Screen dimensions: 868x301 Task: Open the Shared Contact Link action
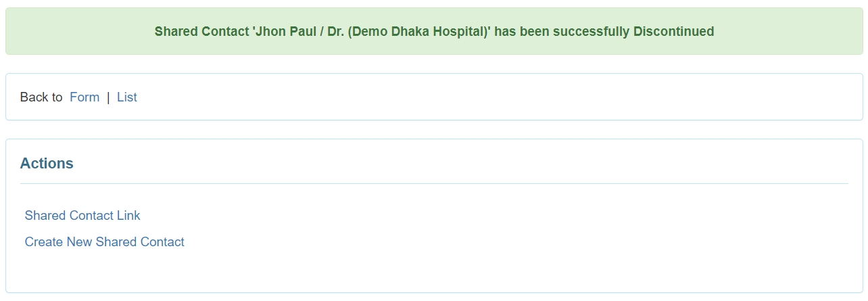pos(82,216)
